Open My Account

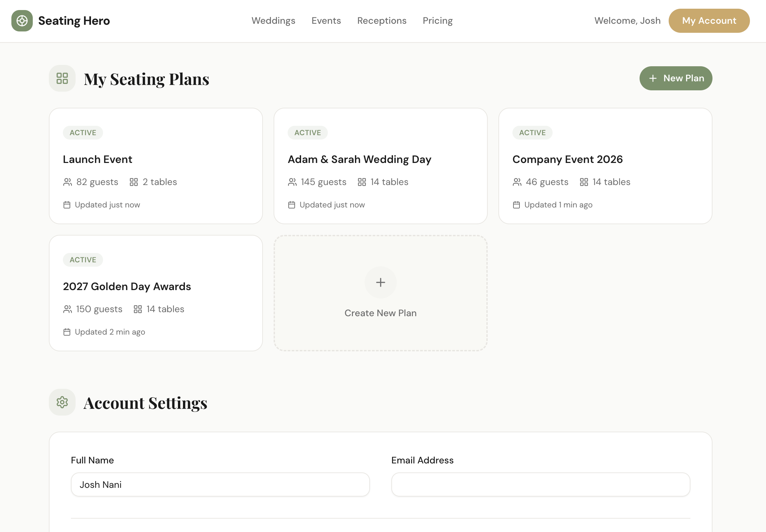pos(709,21)
